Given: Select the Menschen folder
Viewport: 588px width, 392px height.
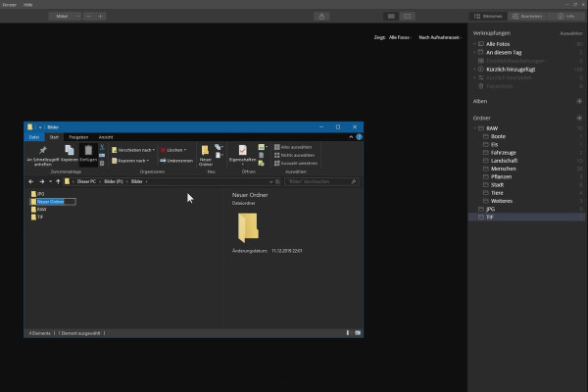Looking at the screenshot, I should coord(504,169).
